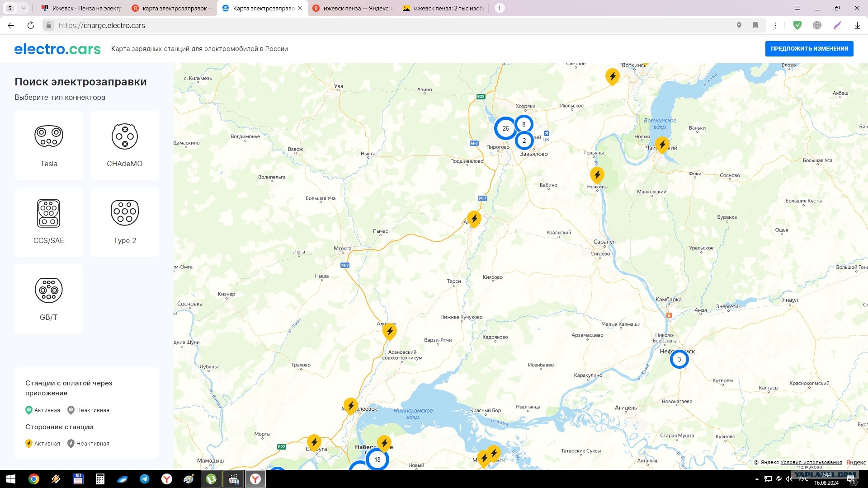Filter stations by Tesla connector
Image resolution: width=868 pixels, height=488 pixels.
(x=49, y=145)
